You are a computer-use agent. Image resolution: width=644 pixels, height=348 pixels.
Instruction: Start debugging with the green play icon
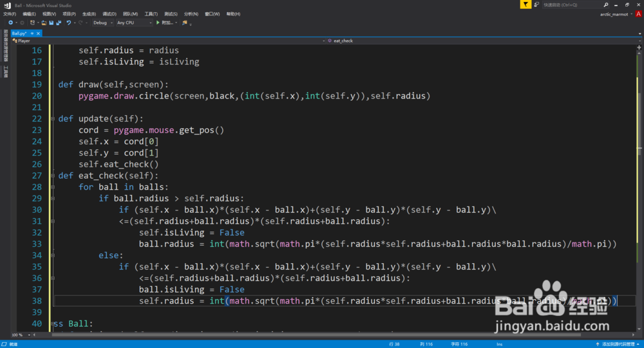coord(158,23)
